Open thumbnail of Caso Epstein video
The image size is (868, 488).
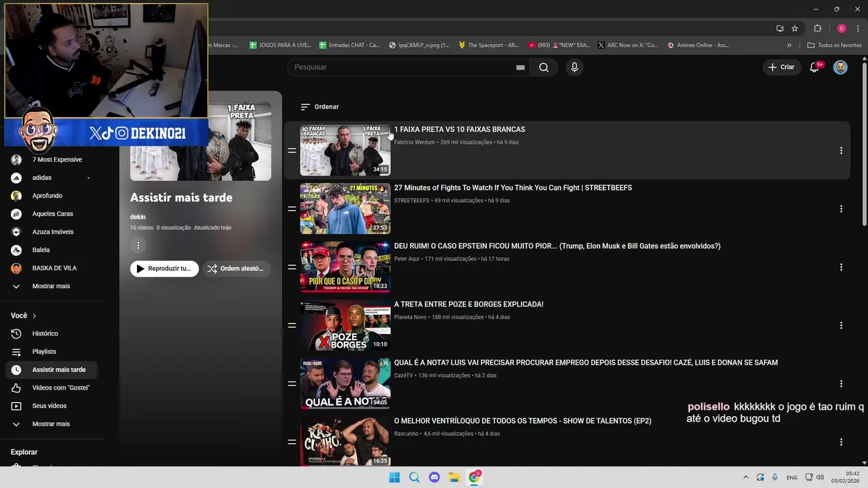[x=345, y=267]
